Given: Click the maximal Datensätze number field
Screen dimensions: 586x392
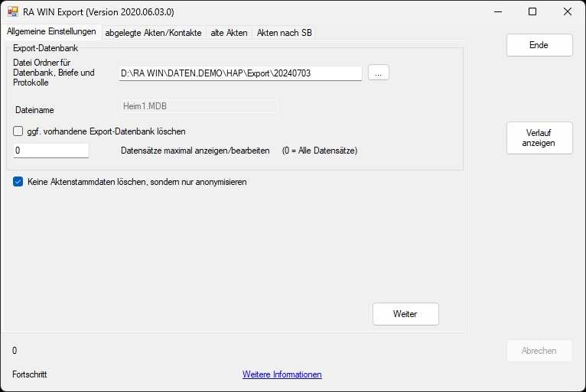Looking at the screenshot, I should click(50, 151).
